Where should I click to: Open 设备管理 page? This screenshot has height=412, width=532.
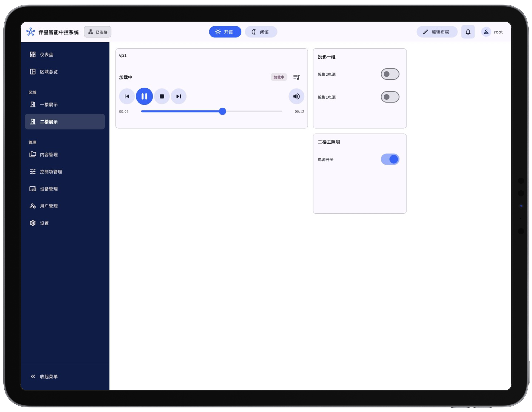coord(65,189)
